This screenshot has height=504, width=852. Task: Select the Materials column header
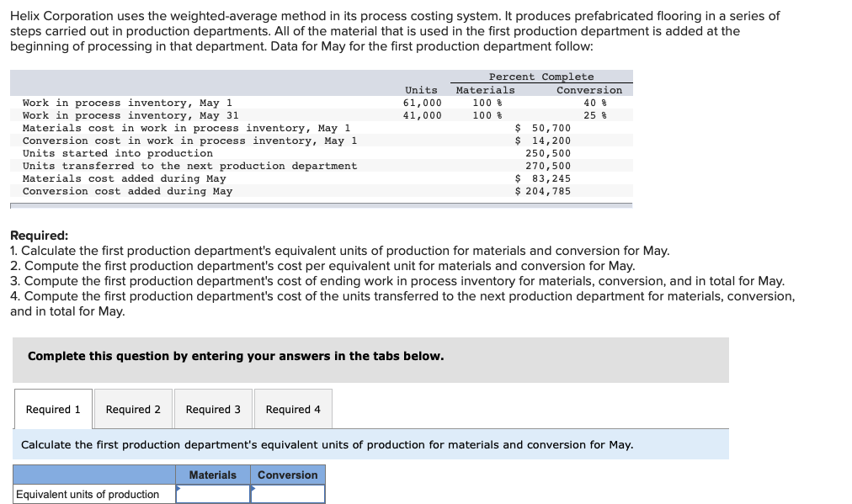pyautogui.click(x=212, y=475)
